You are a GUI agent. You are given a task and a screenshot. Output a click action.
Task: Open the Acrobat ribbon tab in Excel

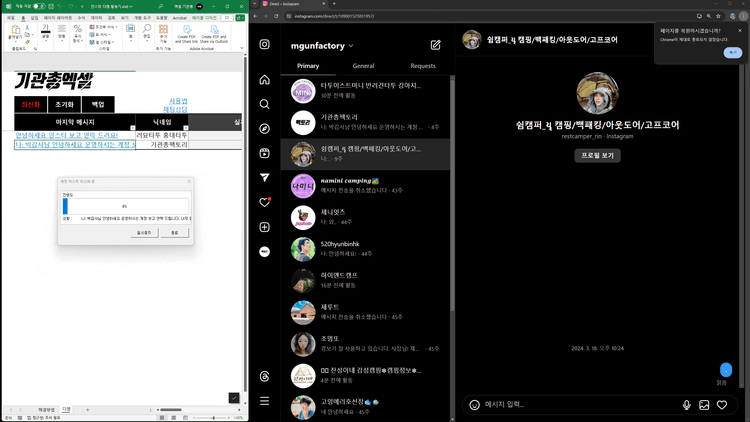coord(180,18)
